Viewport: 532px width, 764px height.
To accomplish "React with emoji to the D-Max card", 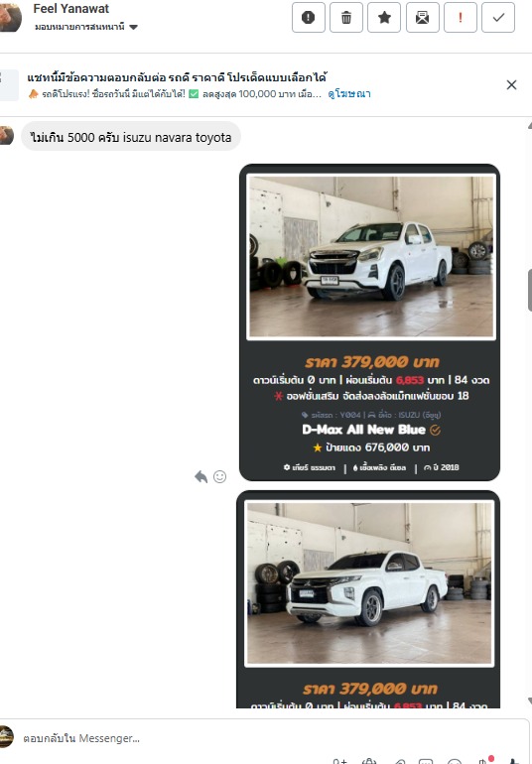I will [220, 476].
